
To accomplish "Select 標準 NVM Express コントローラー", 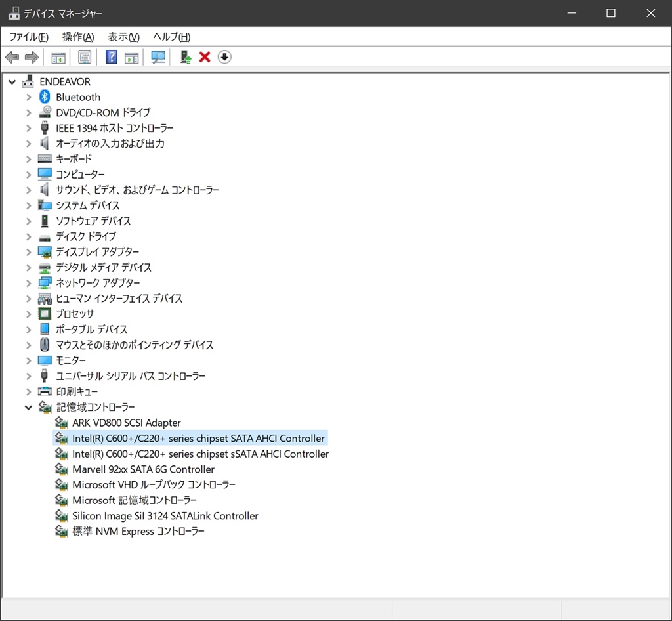I will coord(138,532).
